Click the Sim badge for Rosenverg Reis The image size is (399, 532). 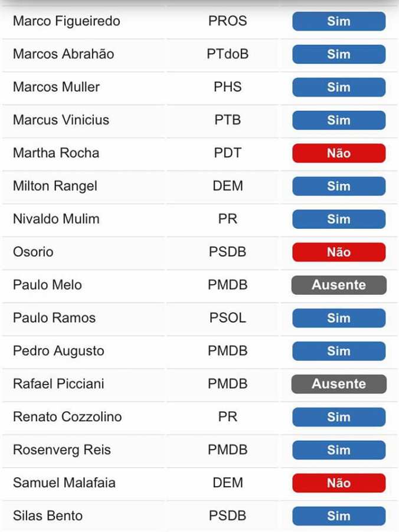pyautogui.click(x=338, y=450)
